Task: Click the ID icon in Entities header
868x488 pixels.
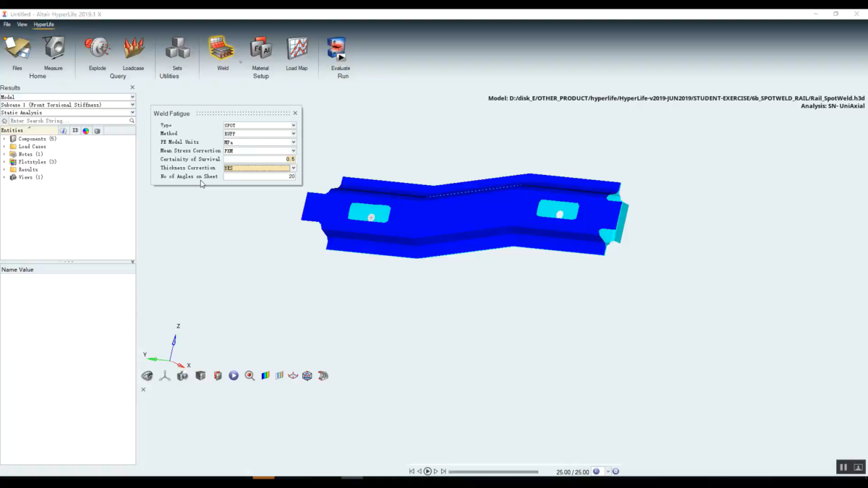Action: (x=75, y=131)
